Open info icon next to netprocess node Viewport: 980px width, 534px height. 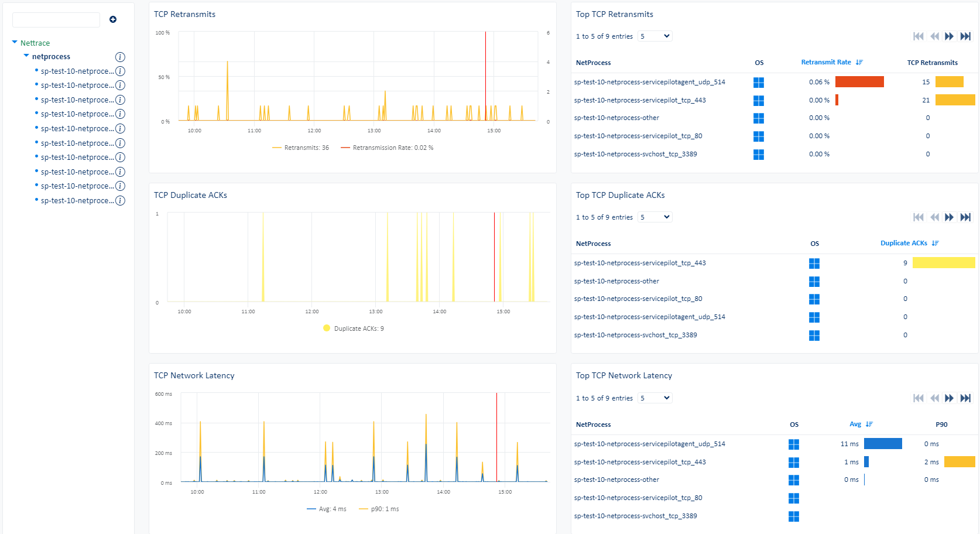(x=120, y=57)
